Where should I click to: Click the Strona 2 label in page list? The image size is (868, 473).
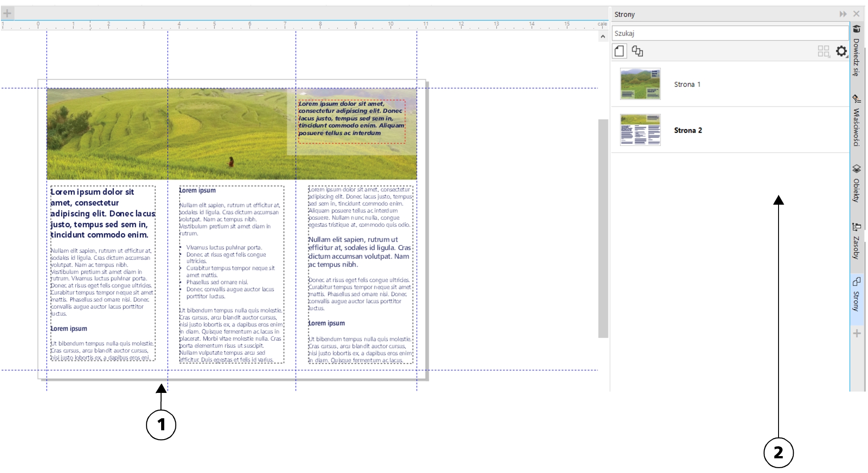coord(688,130)
